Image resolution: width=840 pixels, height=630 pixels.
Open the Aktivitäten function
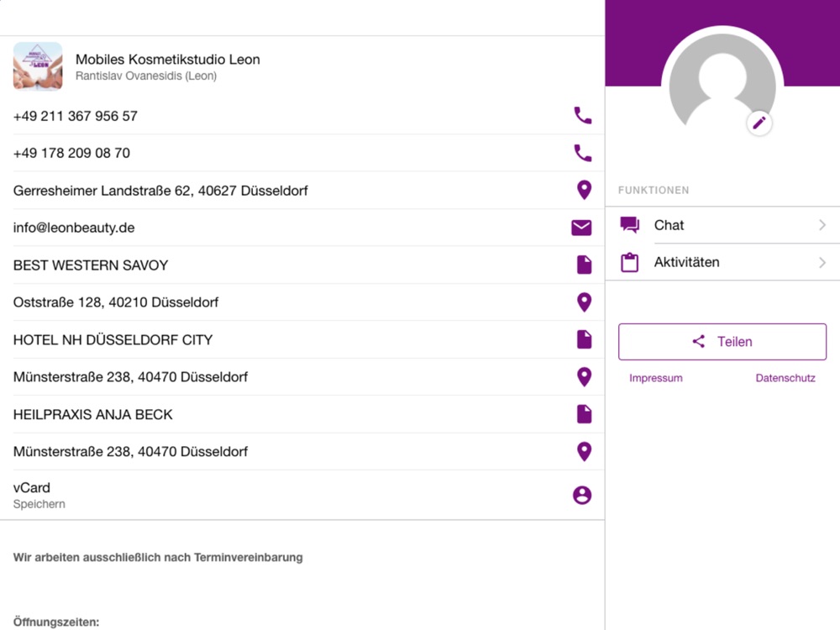click(x=722, y=262)
